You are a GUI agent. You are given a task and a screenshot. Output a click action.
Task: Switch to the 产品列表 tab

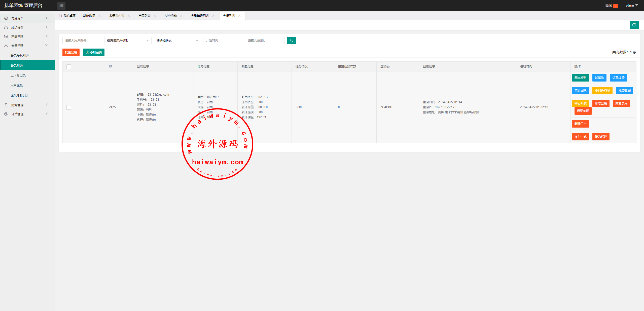click(144, 16)
